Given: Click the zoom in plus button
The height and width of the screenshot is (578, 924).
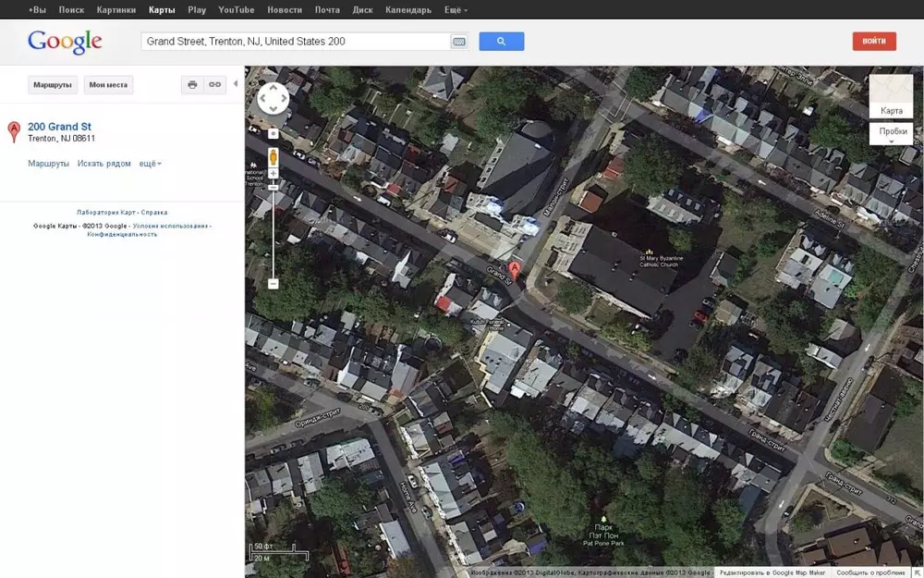Looking at the screenshot, I should click(x=273, y=172).
